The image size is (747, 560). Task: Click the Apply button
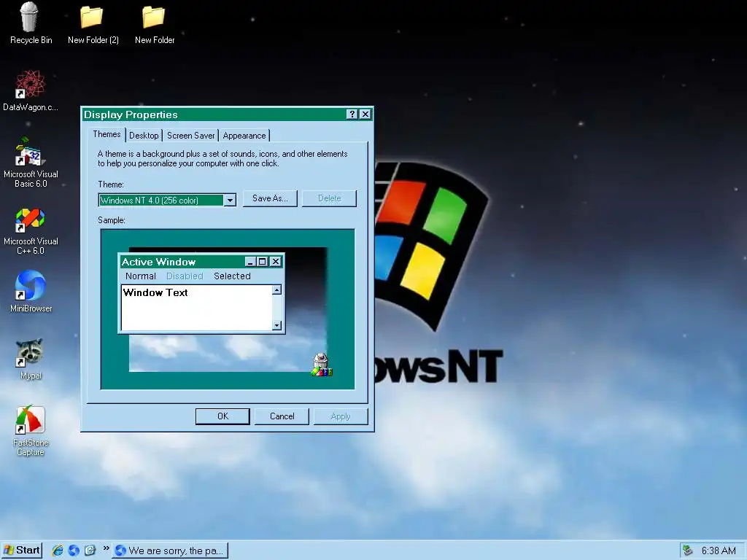coord(341,416)
